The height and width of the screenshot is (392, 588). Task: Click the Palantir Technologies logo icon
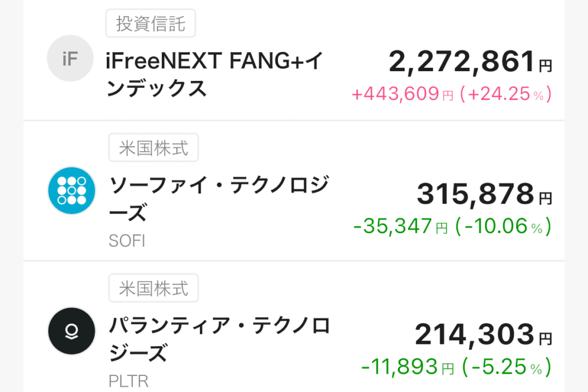[71, 331]
